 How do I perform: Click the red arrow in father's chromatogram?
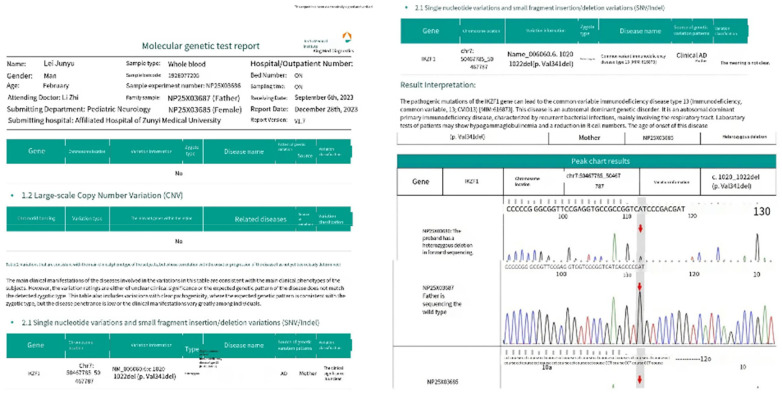tap(640, 287)
